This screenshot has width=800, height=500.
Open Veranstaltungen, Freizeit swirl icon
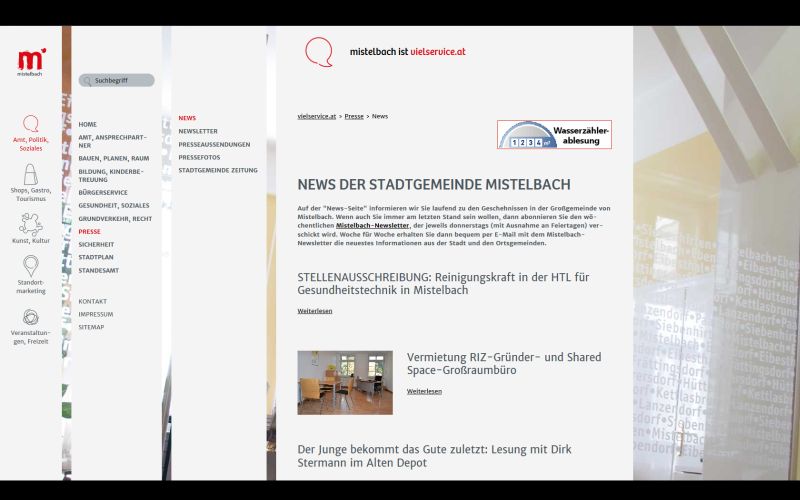pyautogui.click(x=31, y=317)
